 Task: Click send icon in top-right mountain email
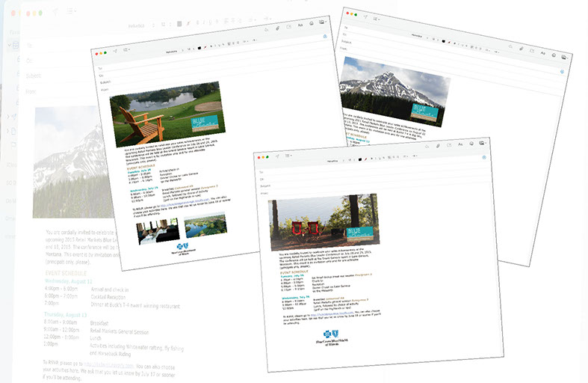(365, 17)
